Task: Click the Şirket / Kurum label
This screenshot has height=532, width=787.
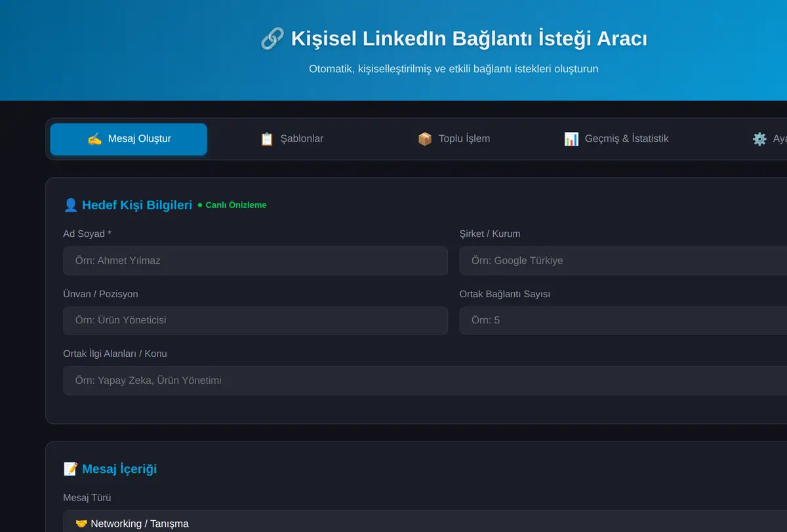Action: [490, 234]
